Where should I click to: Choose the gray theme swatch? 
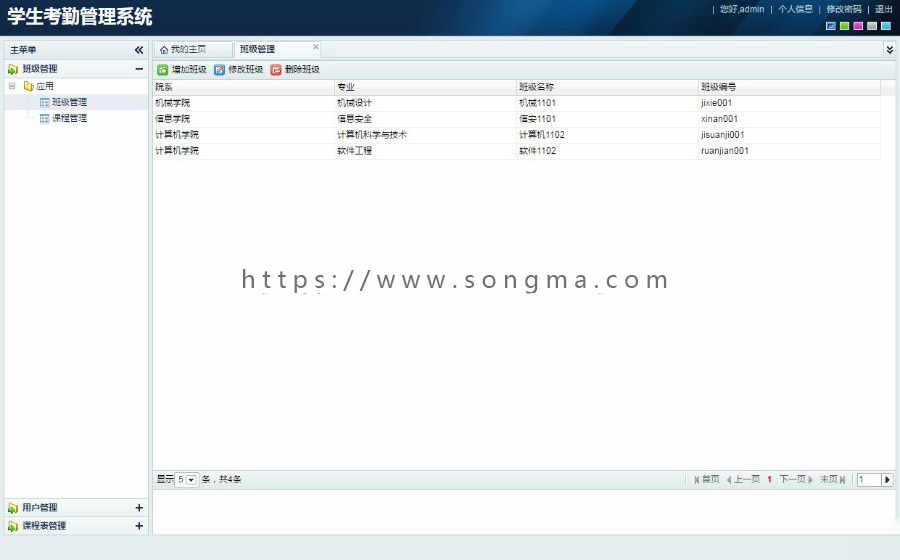tap(872, 26)
